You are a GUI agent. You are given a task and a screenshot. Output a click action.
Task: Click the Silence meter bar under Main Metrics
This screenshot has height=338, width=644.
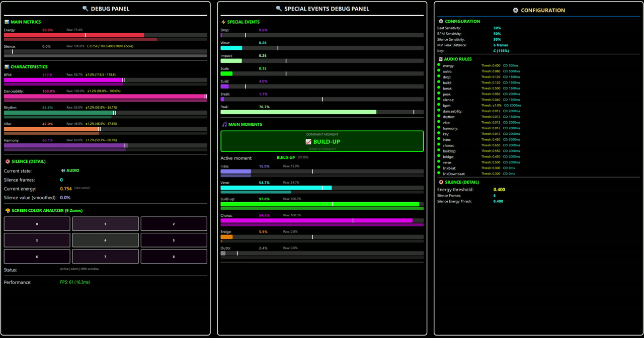point(105,52)
